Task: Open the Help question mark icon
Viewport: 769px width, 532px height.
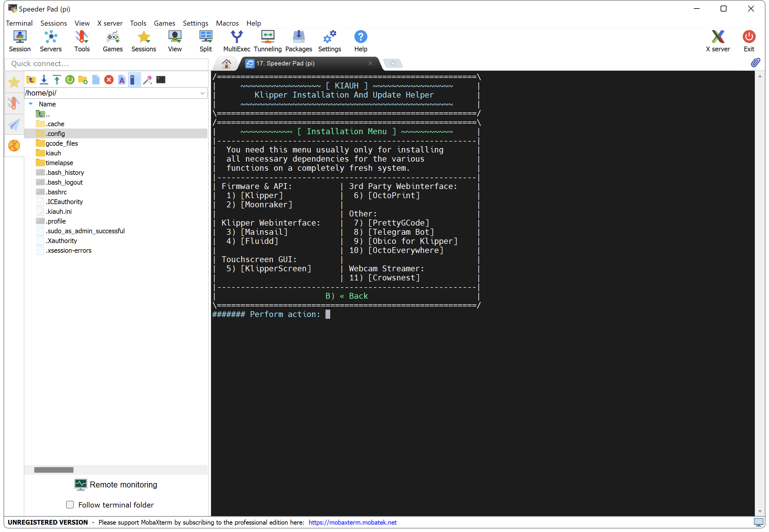Action: (361, 41)
